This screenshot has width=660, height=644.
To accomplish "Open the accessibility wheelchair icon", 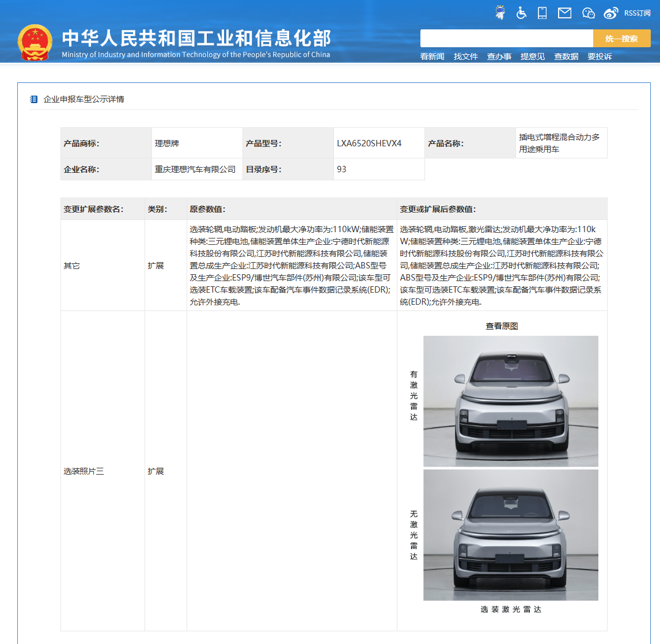I will coord(521,13).
